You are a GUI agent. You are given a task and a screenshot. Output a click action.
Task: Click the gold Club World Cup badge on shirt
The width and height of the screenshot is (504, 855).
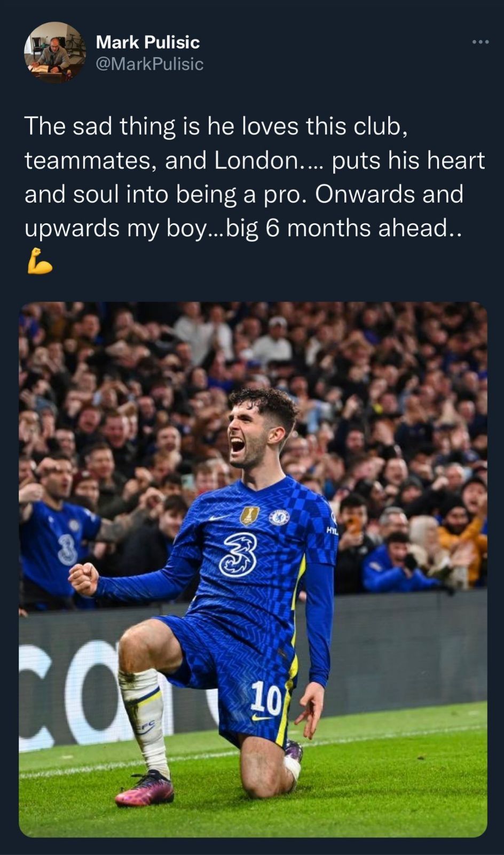(x=249, y=516)
